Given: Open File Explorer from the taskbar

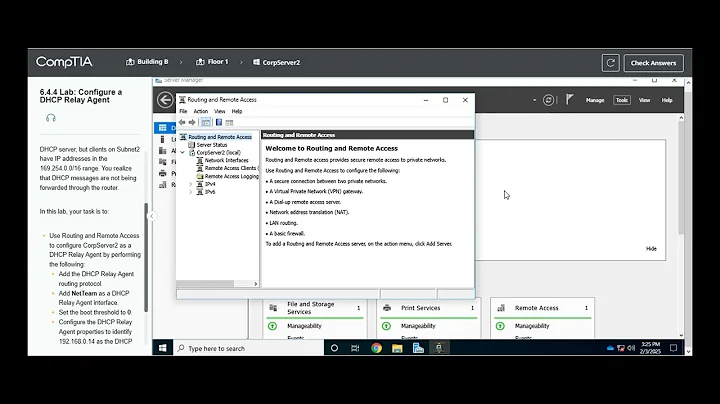Looking at the screenshot, I should pyautogui.click(x=397, y=348).
